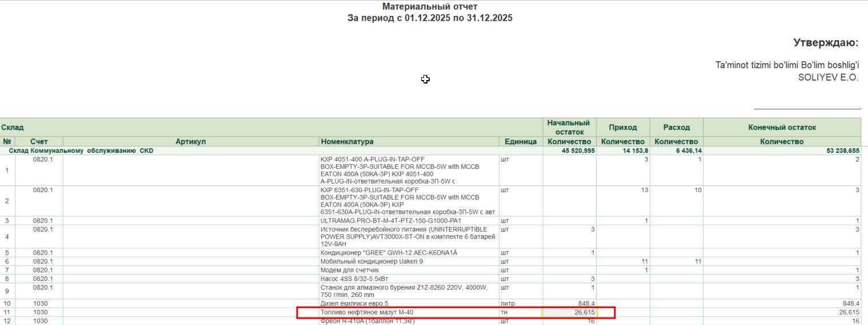This screenshot has height=325, width=868.
Task: Select Приход value "13" of KXP 6351-630
Action: [x=645, y=190]
